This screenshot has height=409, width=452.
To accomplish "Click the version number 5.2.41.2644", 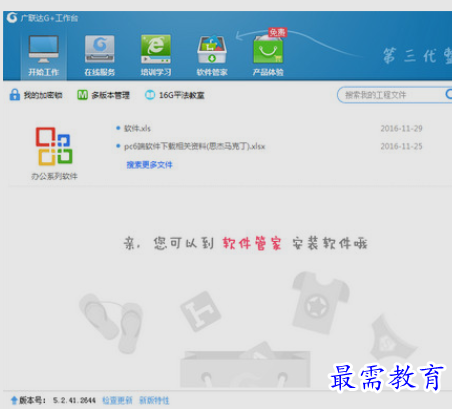I will (74, 400).
